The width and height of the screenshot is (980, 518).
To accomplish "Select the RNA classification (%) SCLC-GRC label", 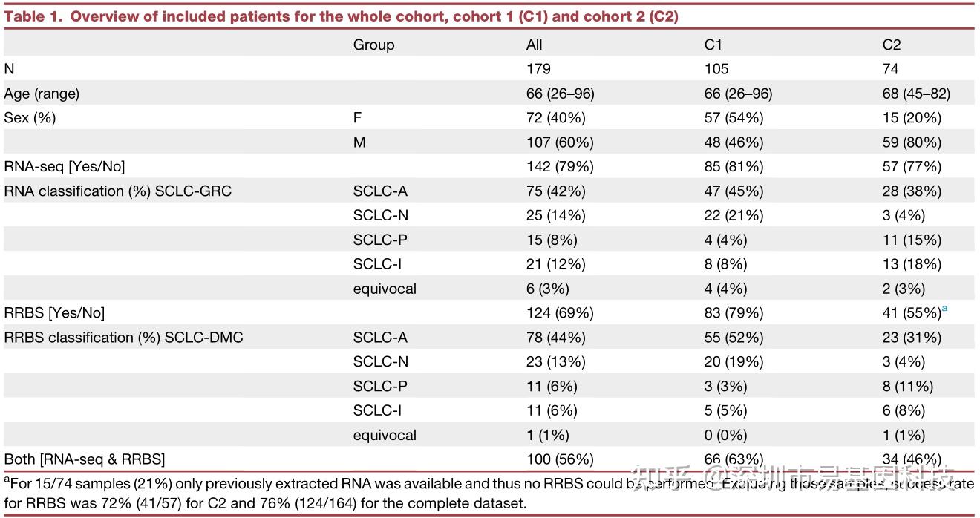I will coord(118,191).
